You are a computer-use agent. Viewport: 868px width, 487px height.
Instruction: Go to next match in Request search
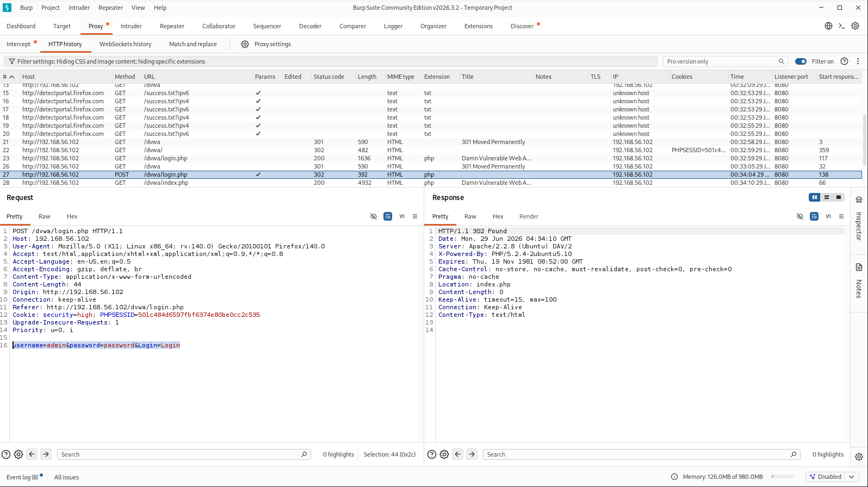pyautogui.click(x=46, y=454)
